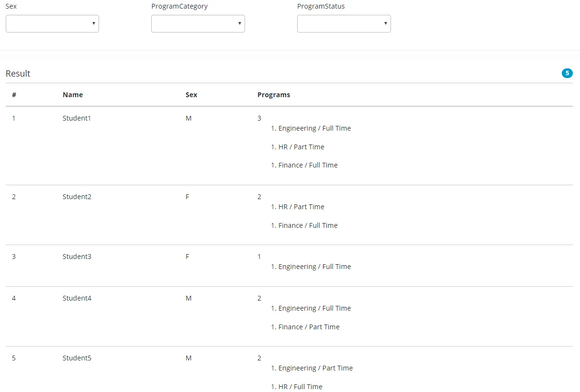Click the blue result count badge
Viewport: 580px width, 392px height.
[567, 73]
